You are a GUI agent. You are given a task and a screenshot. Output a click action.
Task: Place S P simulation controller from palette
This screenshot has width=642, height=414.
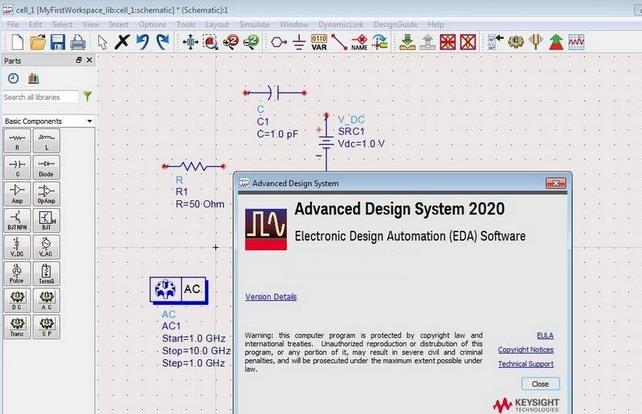[46, 327]
